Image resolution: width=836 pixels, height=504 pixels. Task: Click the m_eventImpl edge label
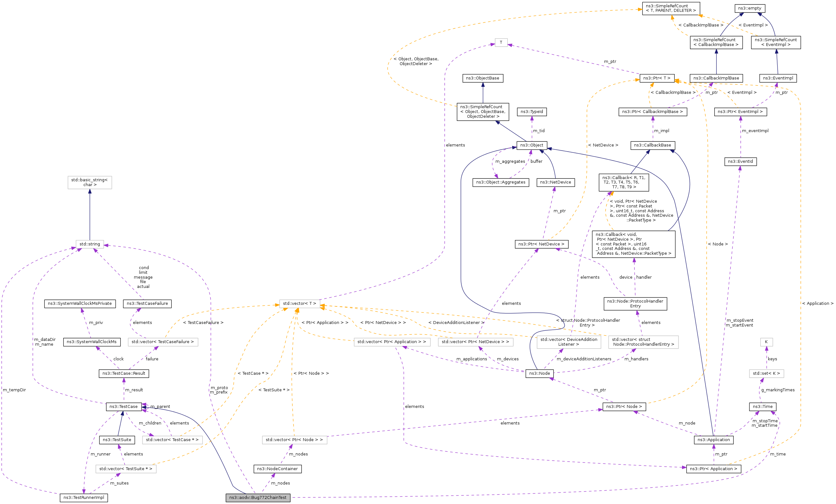click(x=755, y=131)
